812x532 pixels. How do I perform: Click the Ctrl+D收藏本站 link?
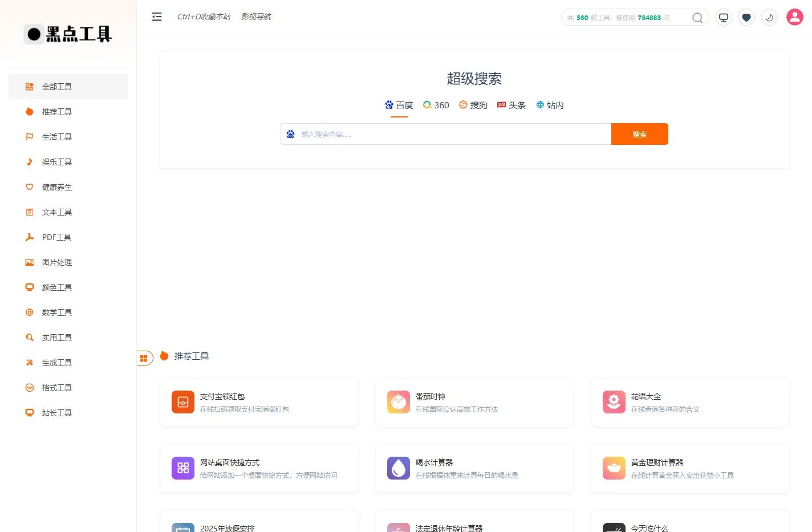tap(204, 17)
